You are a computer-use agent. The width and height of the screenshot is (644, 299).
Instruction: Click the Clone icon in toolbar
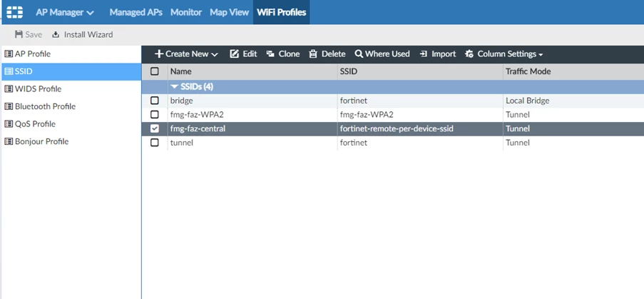point(270,54)
